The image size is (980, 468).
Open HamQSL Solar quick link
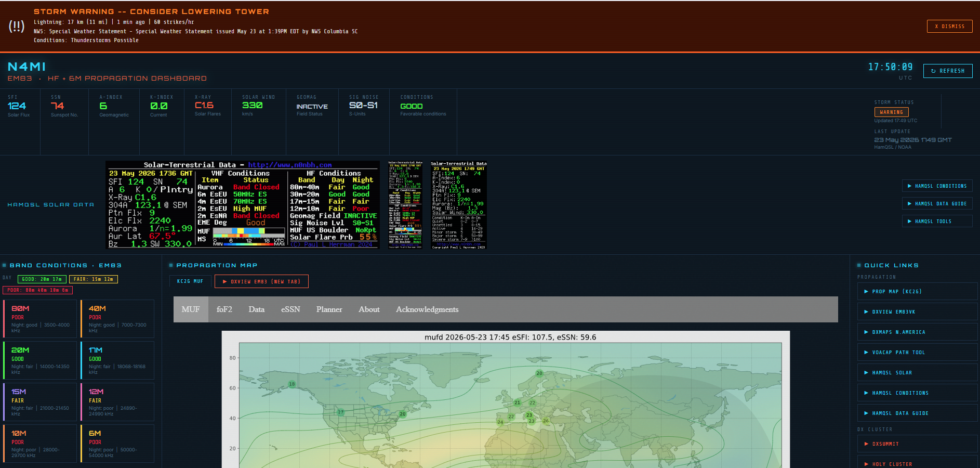[x=917, y=372]
